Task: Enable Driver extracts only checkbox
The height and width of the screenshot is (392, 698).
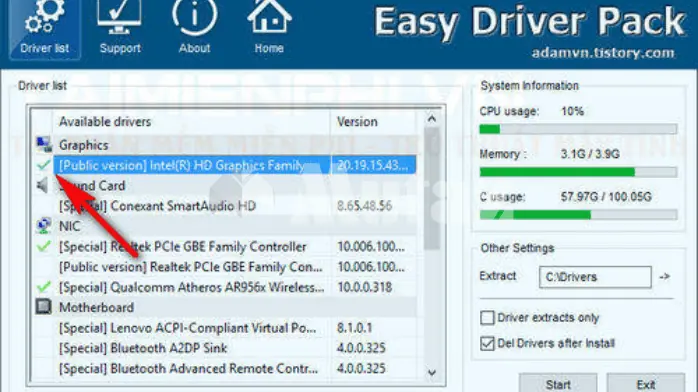Action: (x=487, y=318)
